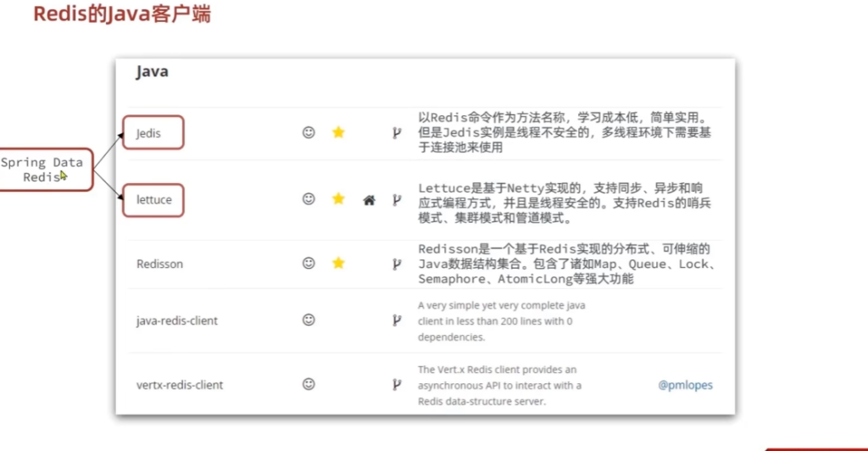
Task: Click the smiley icon in lettuce row
Action: pyautogui.click(x=309, y=199)
